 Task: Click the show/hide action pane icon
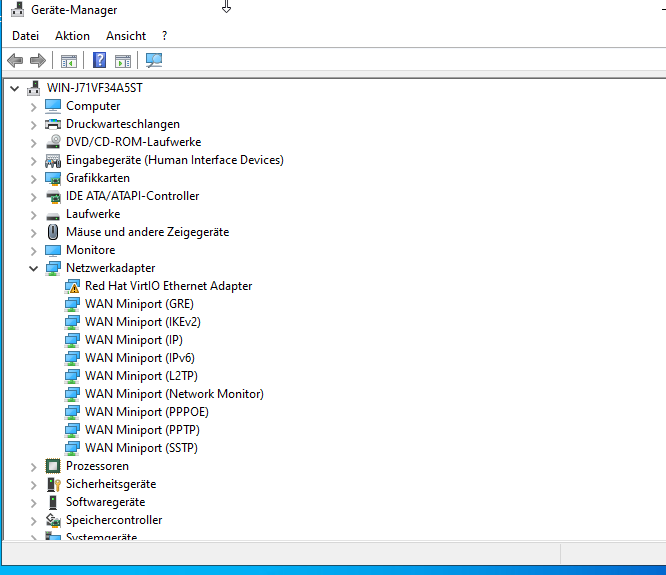coord(123,61)
